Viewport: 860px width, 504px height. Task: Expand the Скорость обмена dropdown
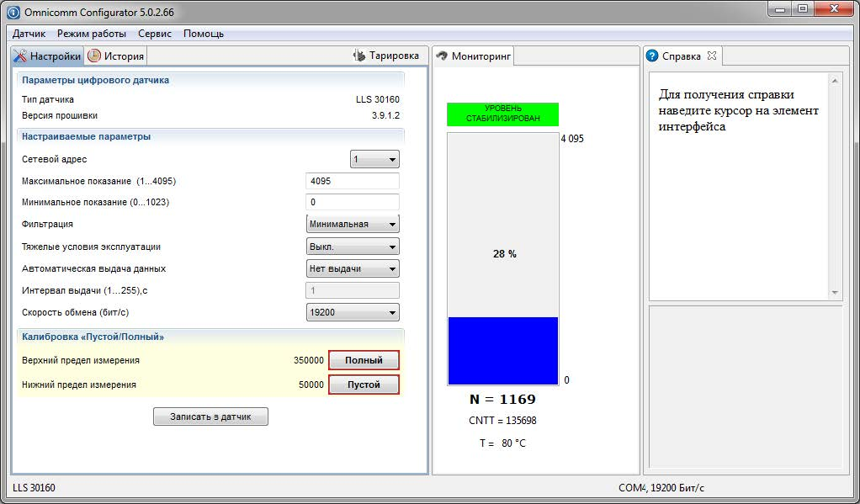point(353,312)
